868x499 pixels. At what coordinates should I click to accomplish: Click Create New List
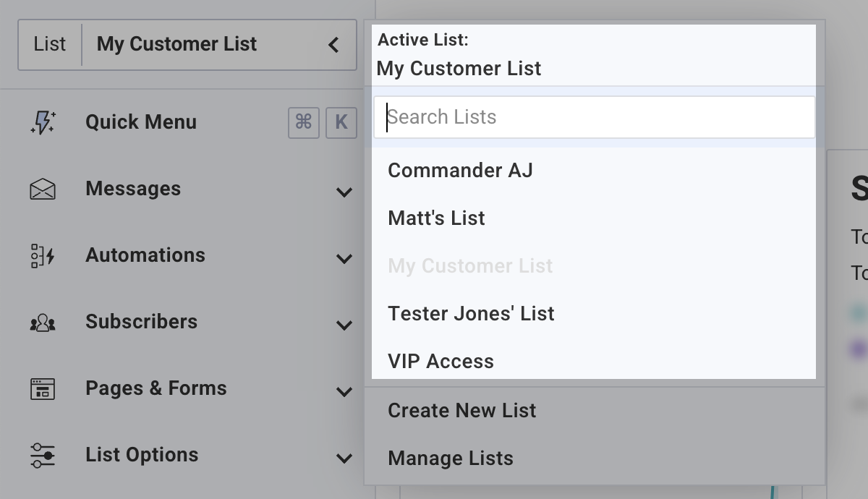(x=461, y=411)
